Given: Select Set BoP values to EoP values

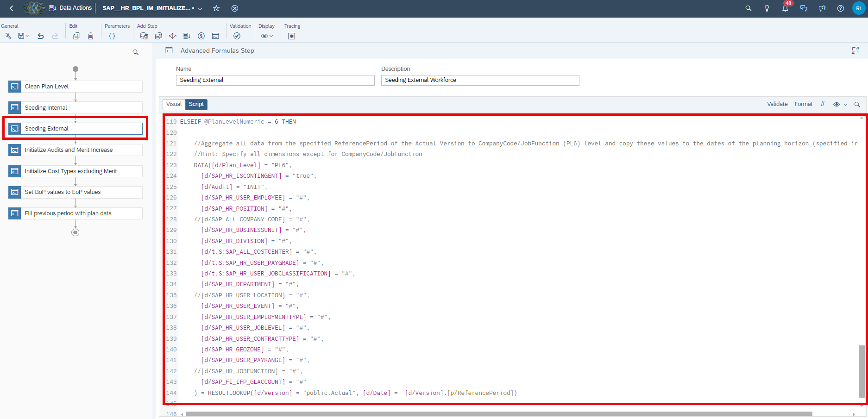Looking at the screenshot, I should pyautogui.click(x=75, y=192).
